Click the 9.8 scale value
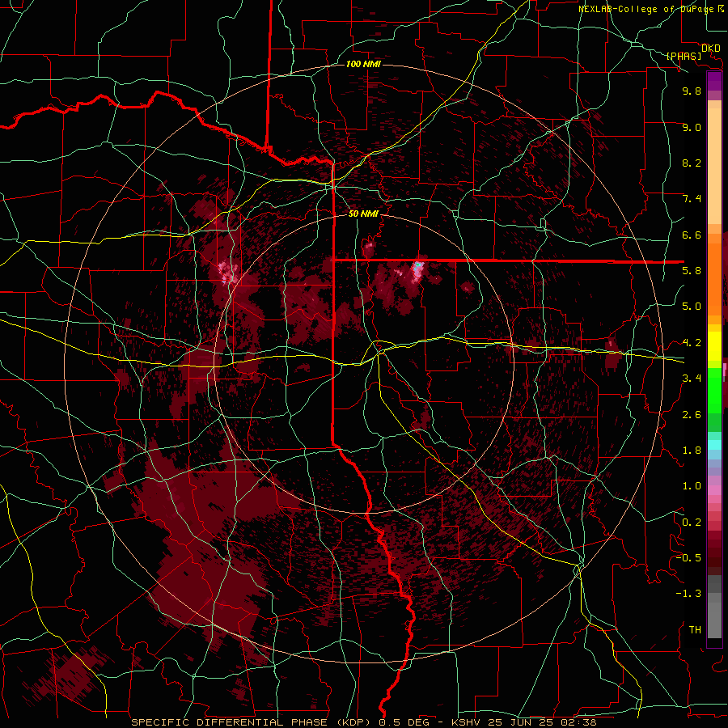The height and width of the screenshot is (728, 728). 692,91
